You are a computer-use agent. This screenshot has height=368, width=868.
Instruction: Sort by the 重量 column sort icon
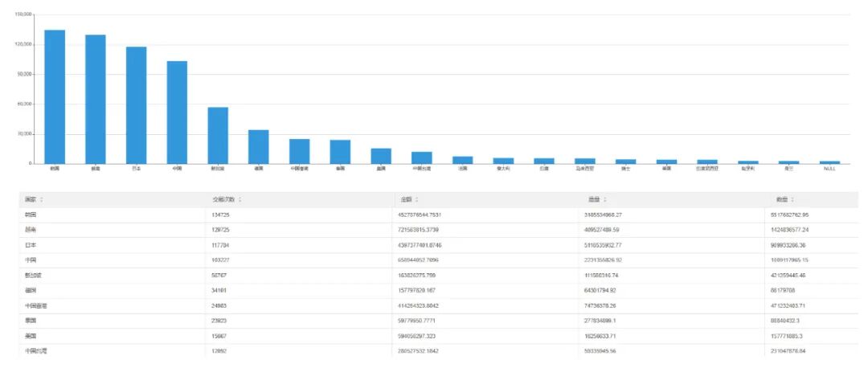click(604, 200)
